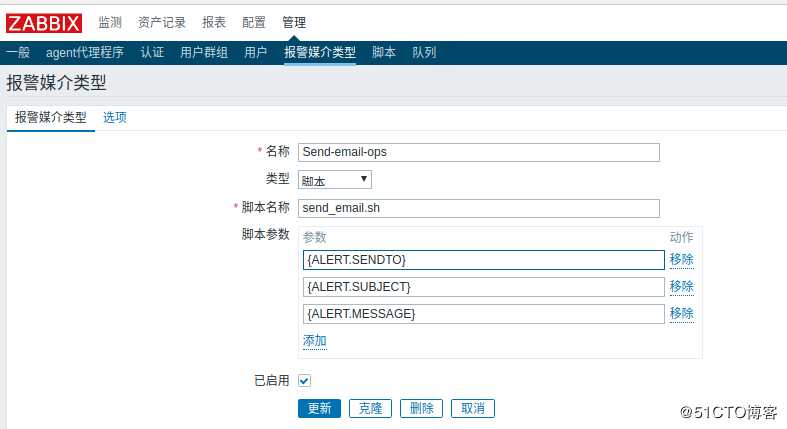Go to the 报表 menu
Screen dimensions: 787x429
coord(214,22)
